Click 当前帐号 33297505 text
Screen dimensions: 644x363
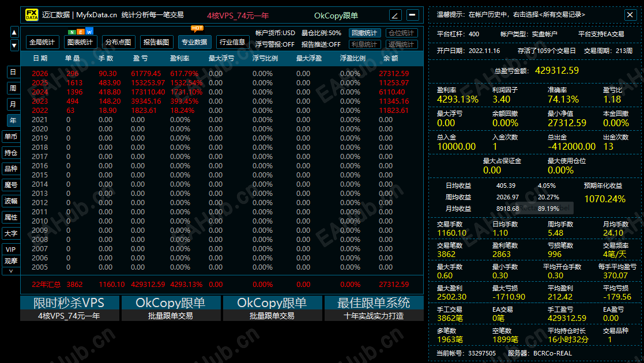(466, 353)
